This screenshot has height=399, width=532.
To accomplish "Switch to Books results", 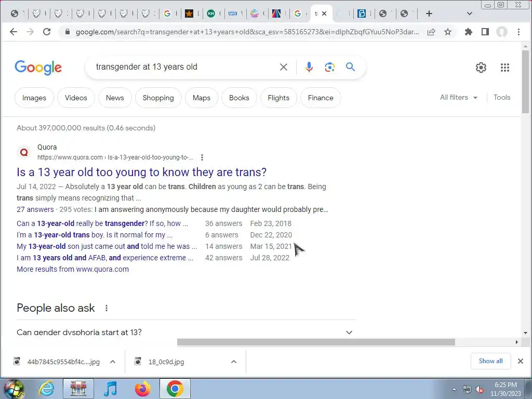I will pyautogui.click(x=239, y=98).
